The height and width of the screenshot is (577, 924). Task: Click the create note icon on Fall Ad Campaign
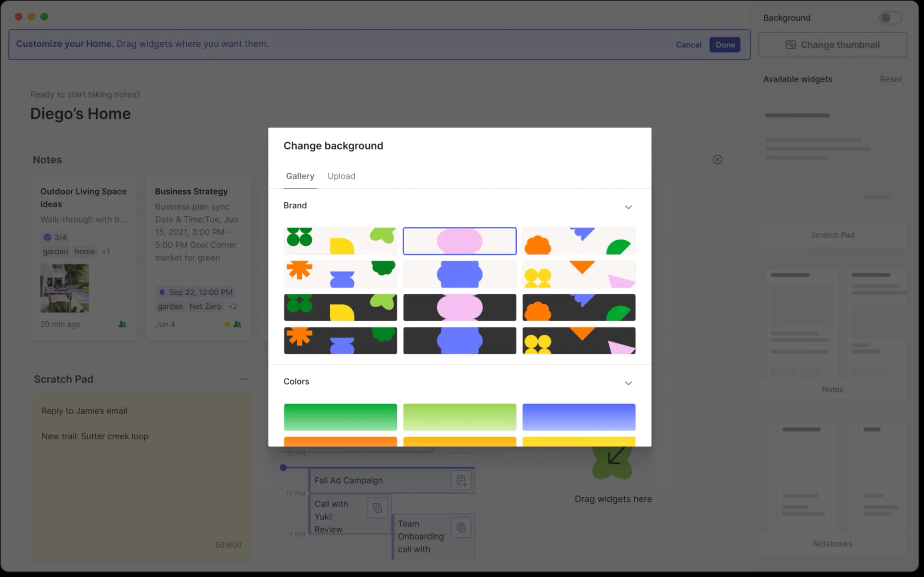[x=462, y=480]
